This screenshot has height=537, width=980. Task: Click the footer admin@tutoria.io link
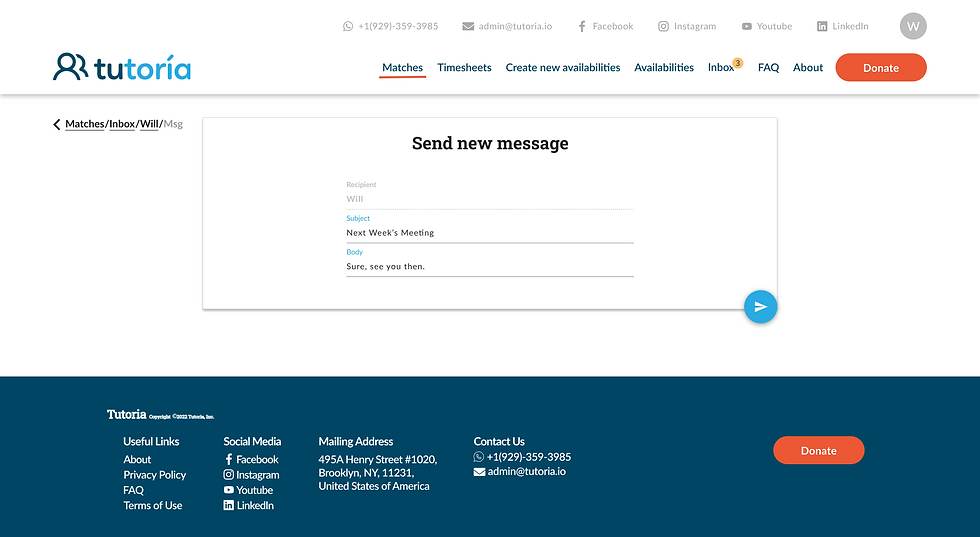[526, 472]
